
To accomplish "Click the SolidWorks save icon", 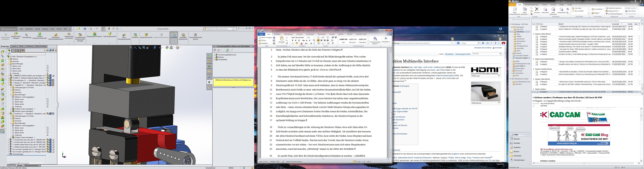I will click(x=85, y=29).
